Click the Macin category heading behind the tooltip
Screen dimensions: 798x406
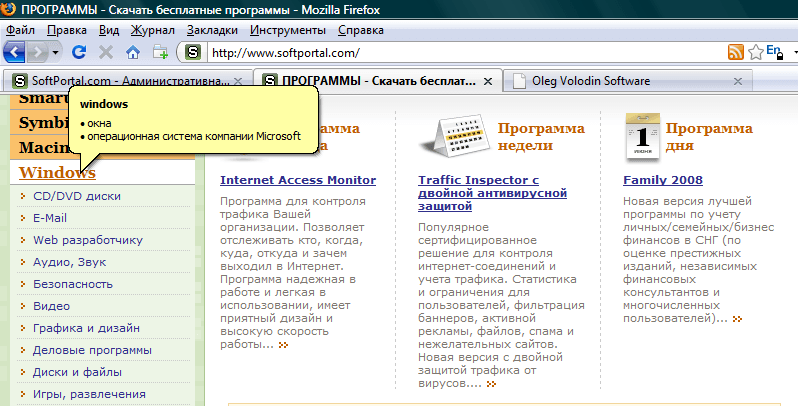click(x=43, y=148)
